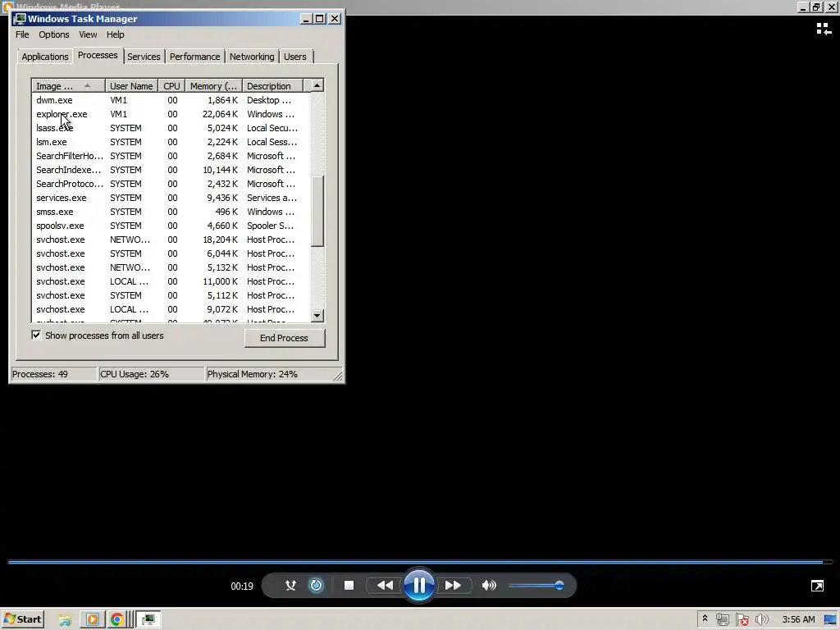
Task: Toggle repeat in Media Player
Action: click(316, 585)
